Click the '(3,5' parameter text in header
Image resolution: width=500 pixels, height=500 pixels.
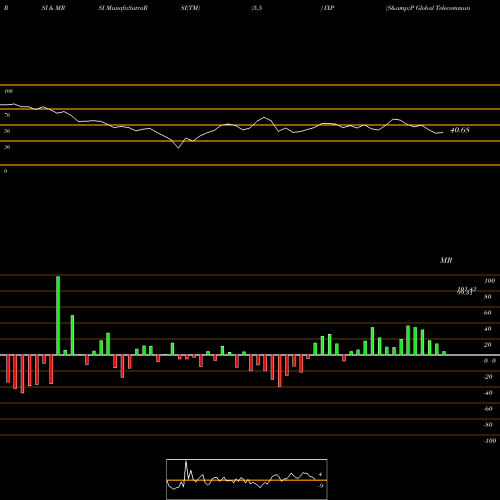257,8
